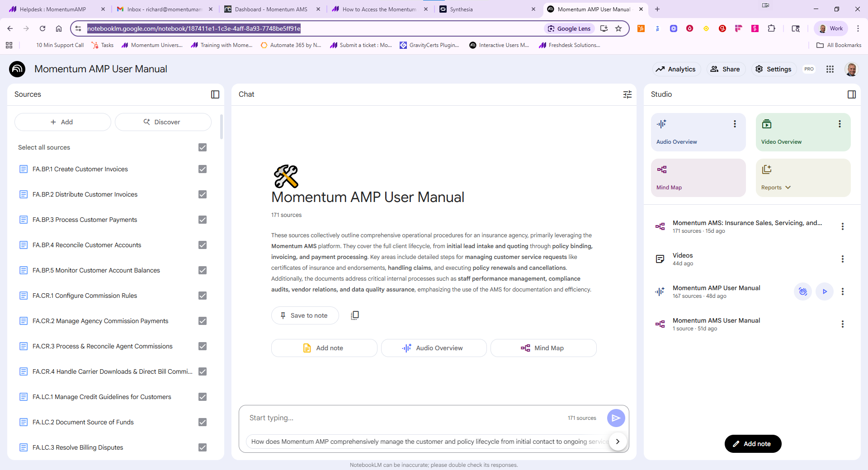Click Add note in Studio panel
The width and height of the screenshot is (868, 470).
(753, 444)
